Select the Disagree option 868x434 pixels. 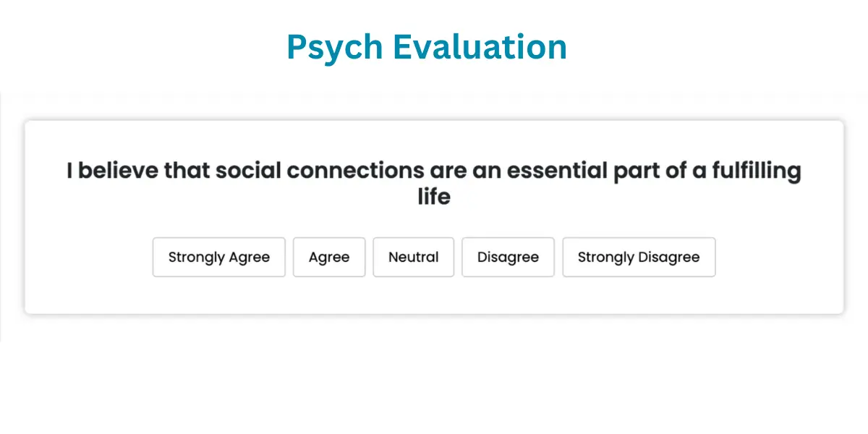pyautogui.click(x=508, y=257)
